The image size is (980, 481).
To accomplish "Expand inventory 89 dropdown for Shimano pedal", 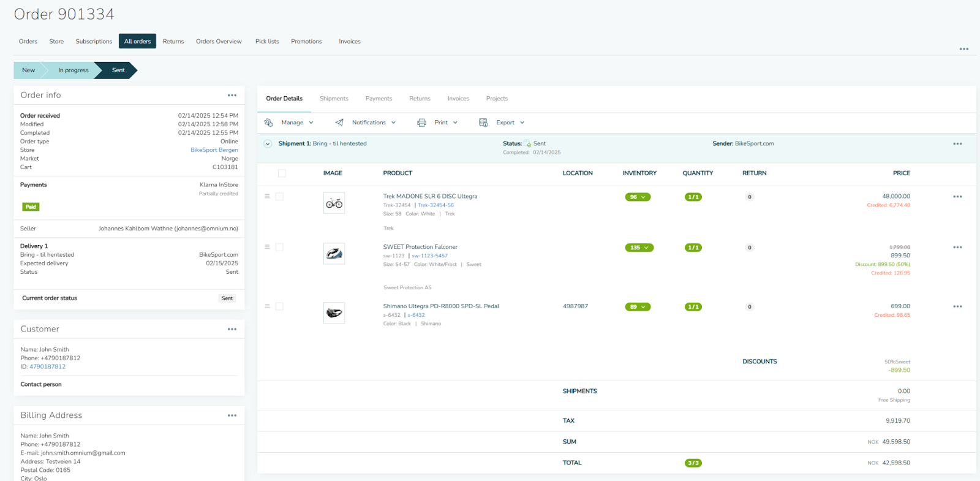I will [638, 307].
